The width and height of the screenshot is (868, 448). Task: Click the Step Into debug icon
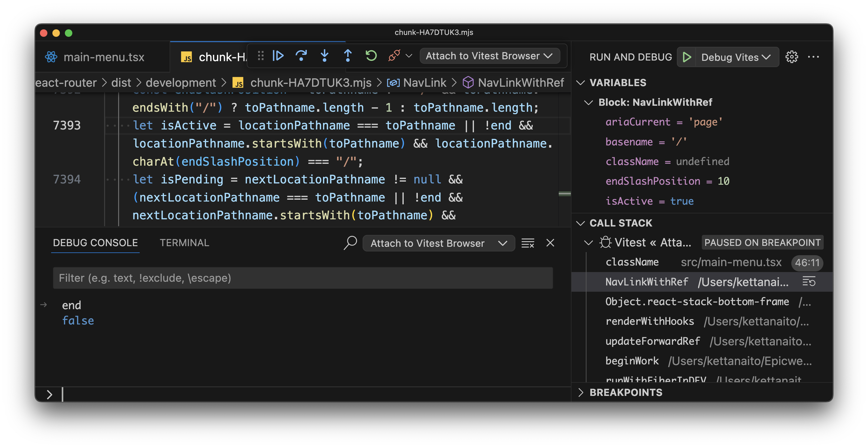pyautogui.click(x=325, y=56)
